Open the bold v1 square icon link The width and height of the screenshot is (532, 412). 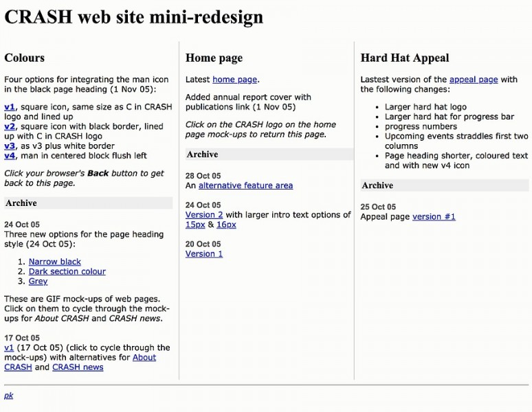pos(10,106)
